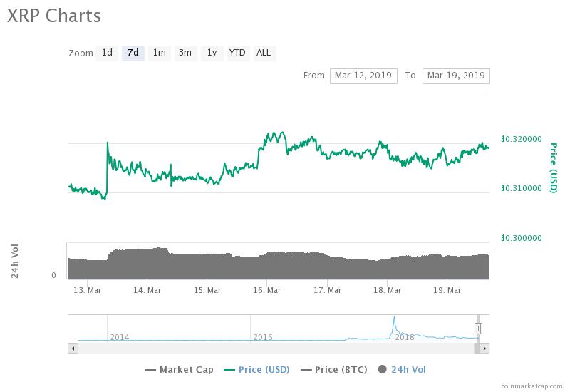This screenshot has width=570, height=392.
Task: Click the navigator left scroll arrow
Action: pos(73,349)
